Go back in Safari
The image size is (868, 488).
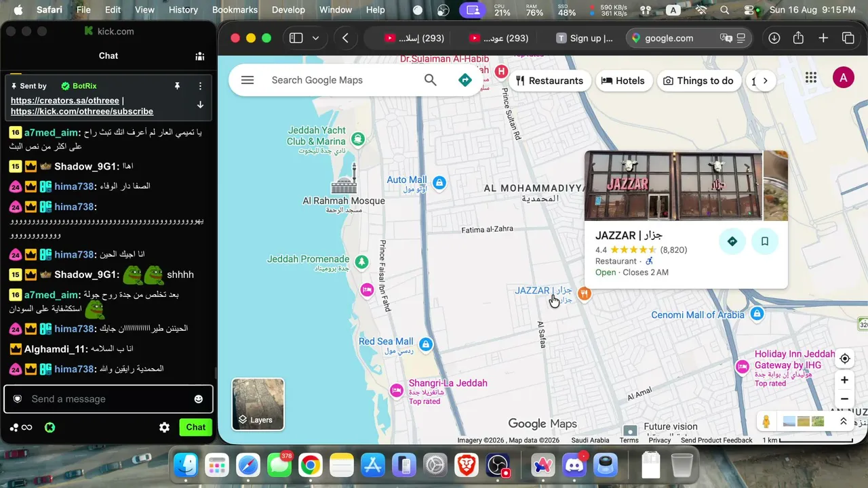345,38
